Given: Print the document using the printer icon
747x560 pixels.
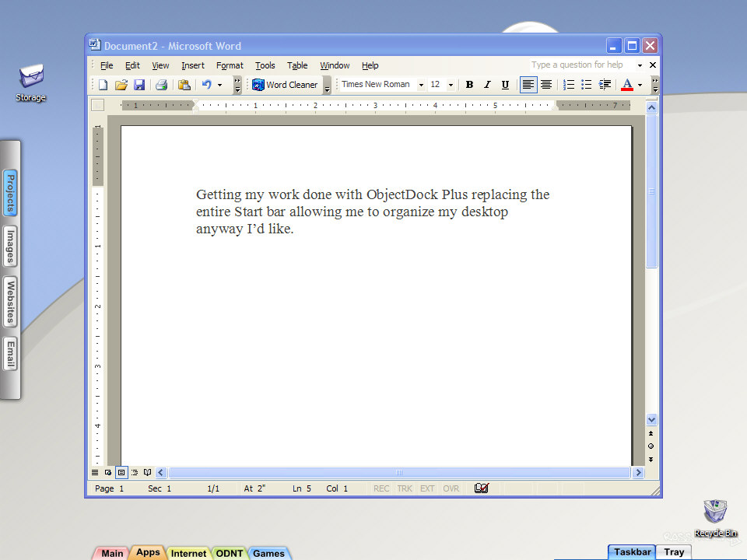Looking at the screenshot, I should coord(162,85).
